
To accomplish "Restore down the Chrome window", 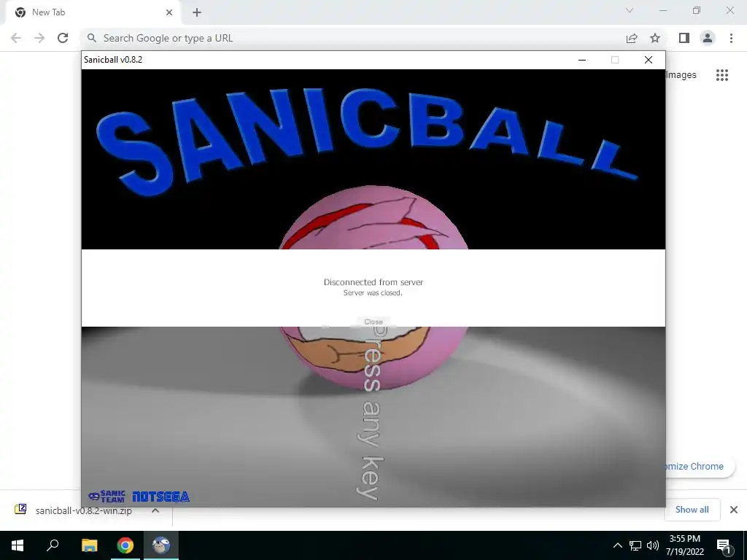I will 697,10.
